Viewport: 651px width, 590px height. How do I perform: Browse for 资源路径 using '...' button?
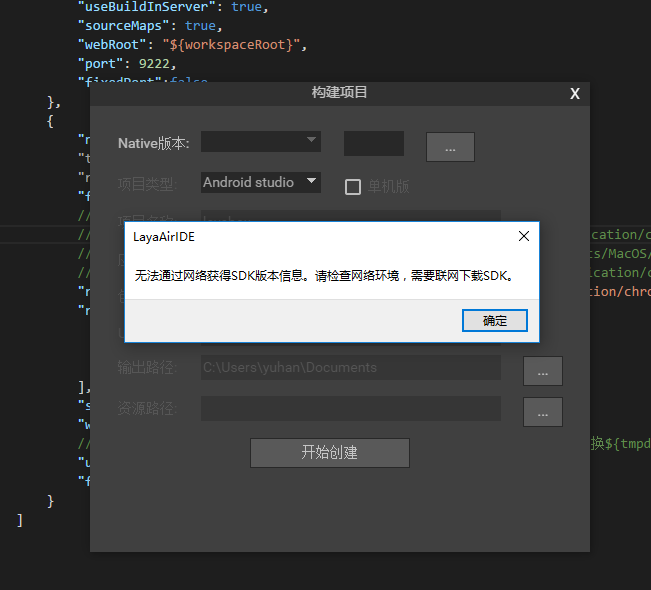tap(542, 412)
